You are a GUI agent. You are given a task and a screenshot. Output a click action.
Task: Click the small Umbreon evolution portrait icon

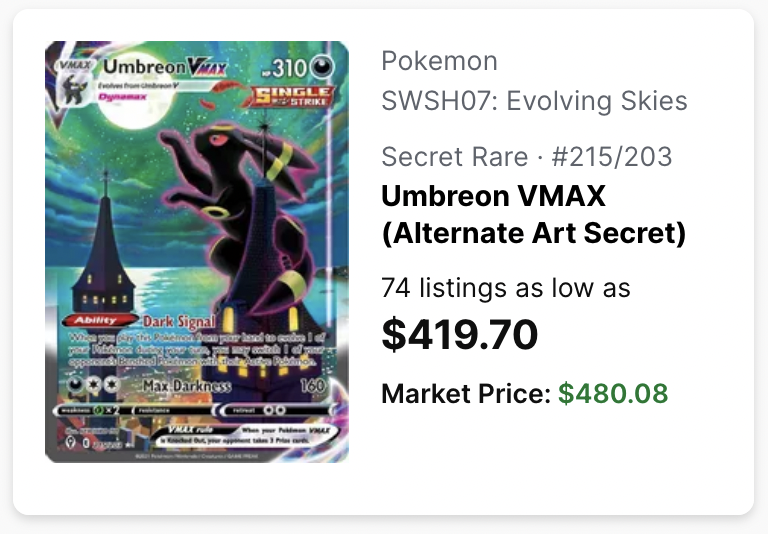(x=74, y=90)
